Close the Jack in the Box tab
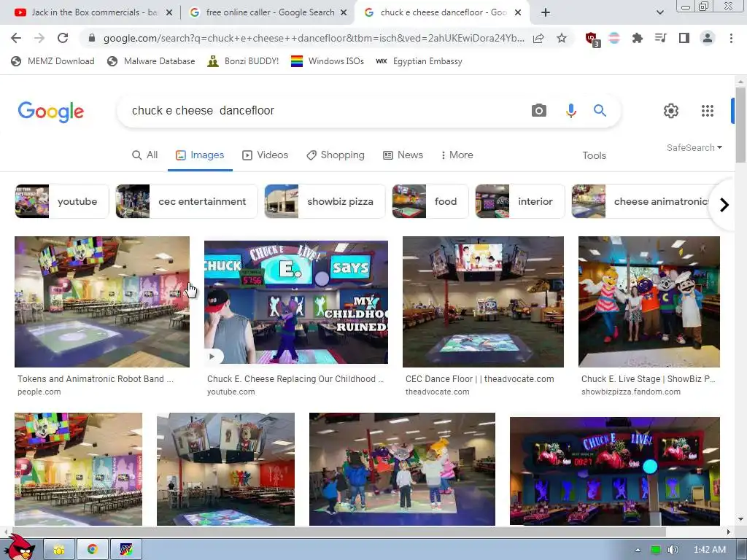Image resolution: width=747 pixels, height=560 pixels. click(169, 13)
